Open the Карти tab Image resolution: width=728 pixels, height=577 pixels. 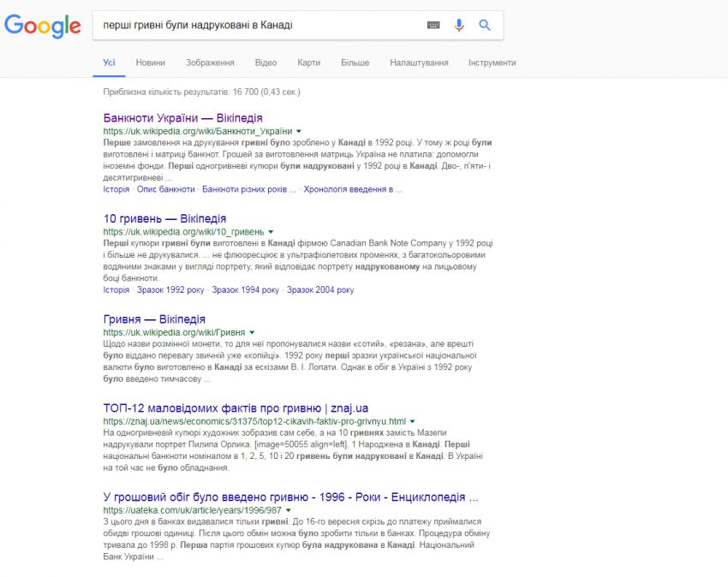(308, 62)
